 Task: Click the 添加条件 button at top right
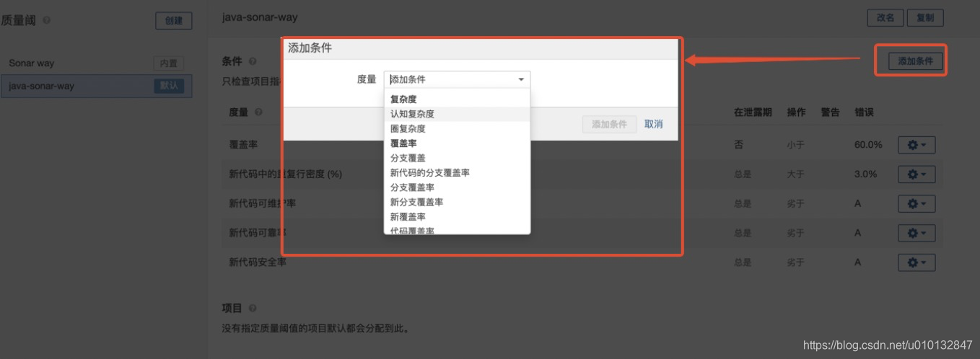tap(915, 61)
